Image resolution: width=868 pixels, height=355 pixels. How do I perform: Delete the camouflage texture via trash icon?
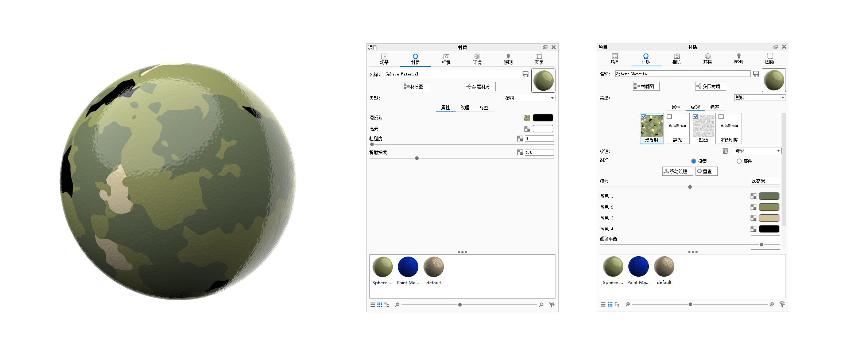coord(725,151)
